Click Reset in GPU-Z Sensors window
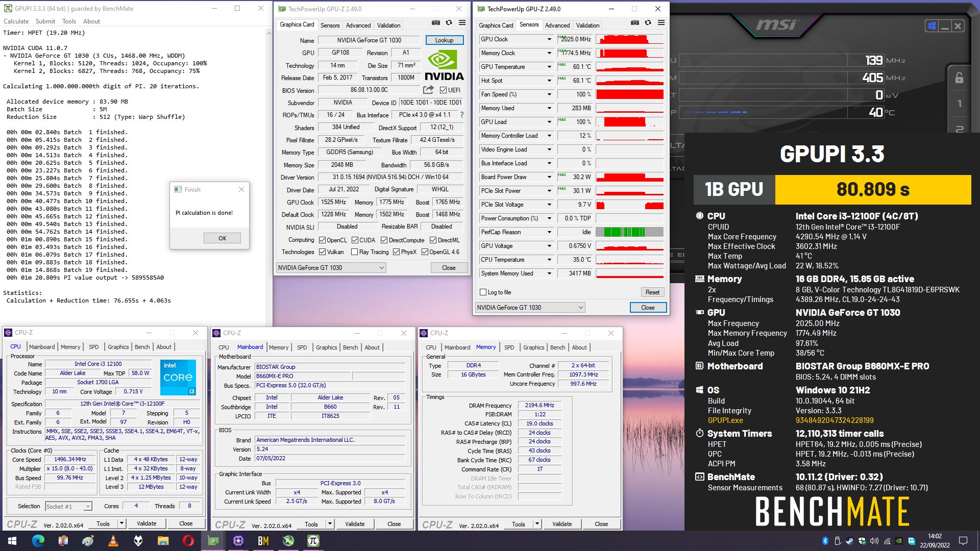This screenshot has width=980, height=551. coord(652,292)
